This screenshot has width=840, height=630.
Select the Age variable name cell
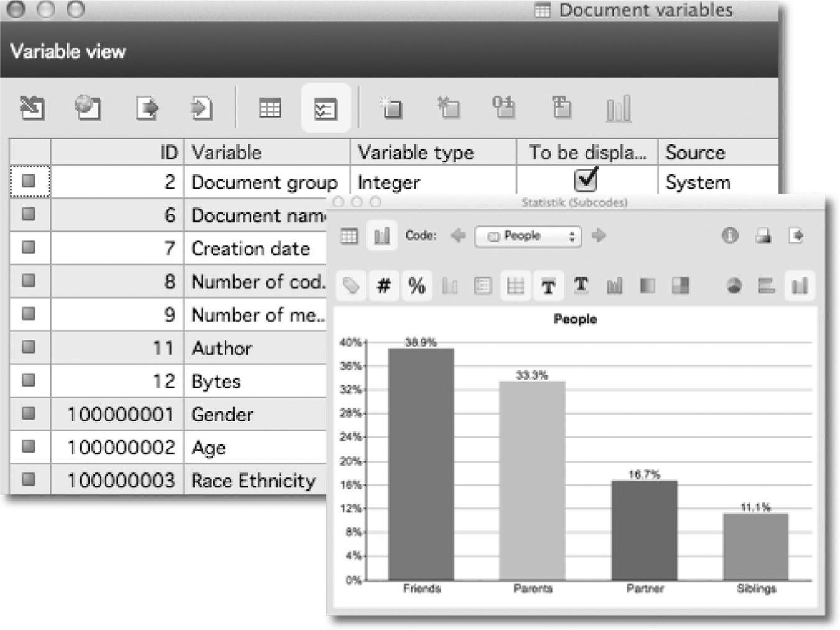pyautogui.click(x=256, y=447)
